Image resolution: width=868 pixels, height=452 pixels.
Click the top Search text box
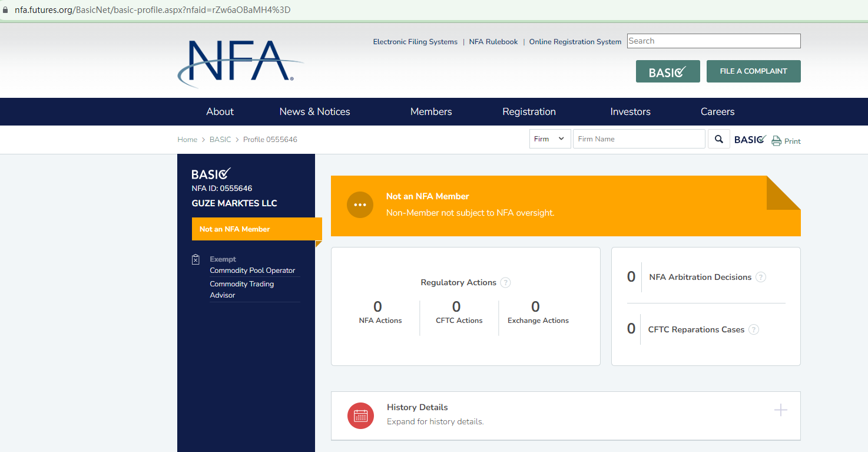pos(713,41)
